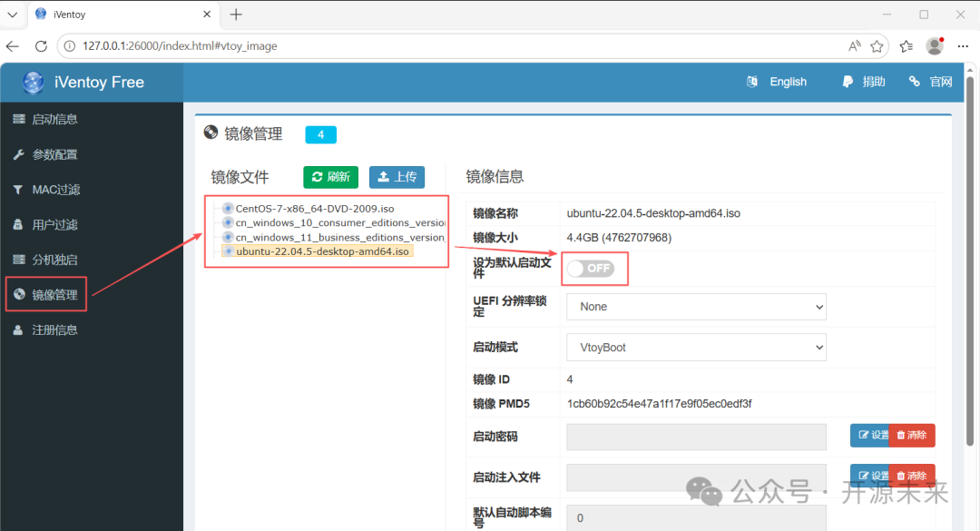Open the UEFI 分辨率锁定 dropdown

pyautogui.click(x=696, y=307)
